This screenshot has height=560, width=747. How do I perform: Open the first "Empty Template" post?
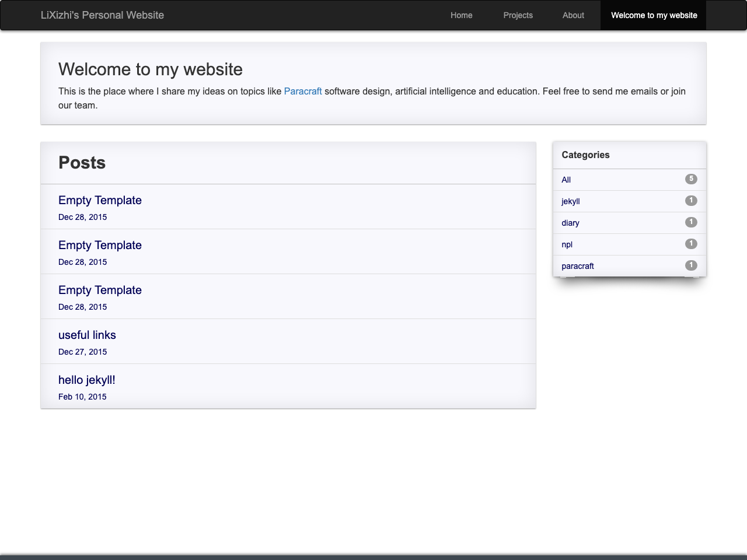coord(100,200)
